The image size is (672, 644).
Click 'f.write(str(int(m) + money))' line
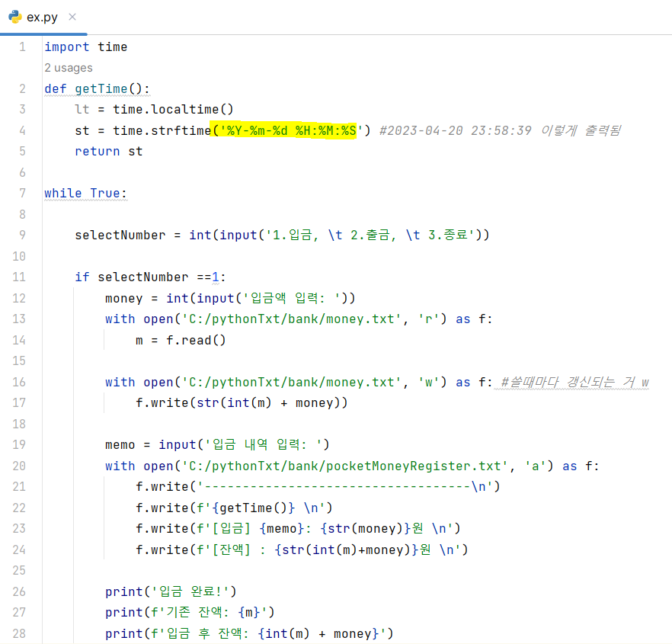(242, 403)
